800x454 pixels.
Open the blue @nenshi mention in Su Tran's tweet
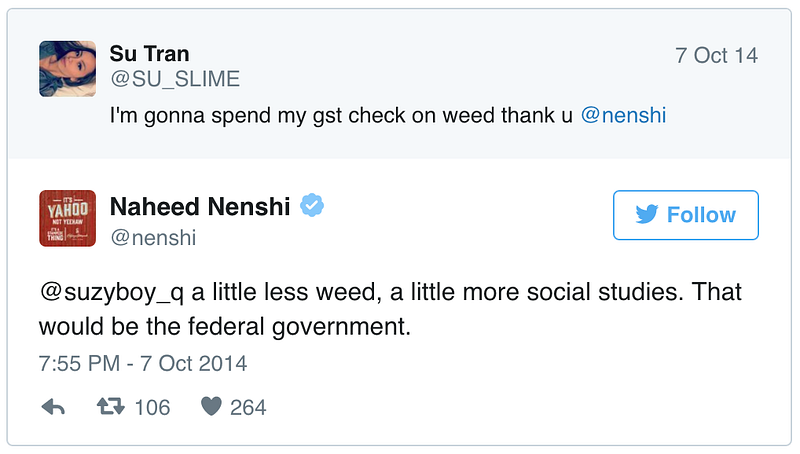point(623,115)
